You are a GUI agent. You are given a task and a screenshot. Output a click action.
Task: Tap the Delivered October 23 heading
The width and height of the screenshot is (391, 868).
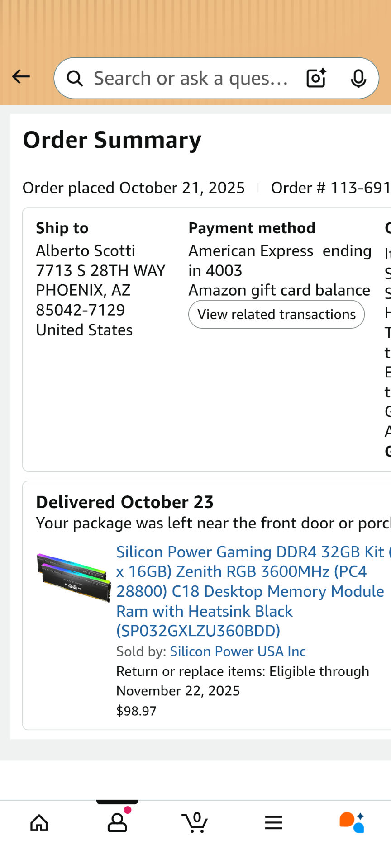(124, 502)
